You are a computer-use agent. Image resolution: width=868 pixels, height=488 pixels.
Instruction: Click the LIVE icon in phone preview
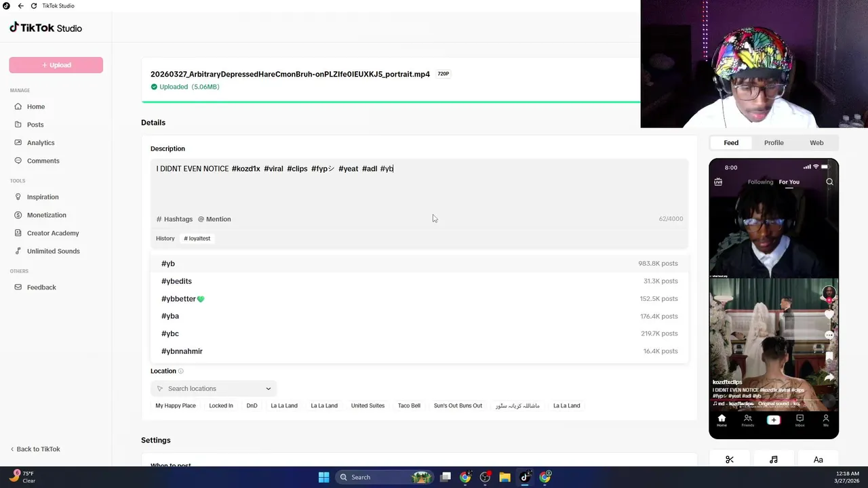click(x=718, y=182)
